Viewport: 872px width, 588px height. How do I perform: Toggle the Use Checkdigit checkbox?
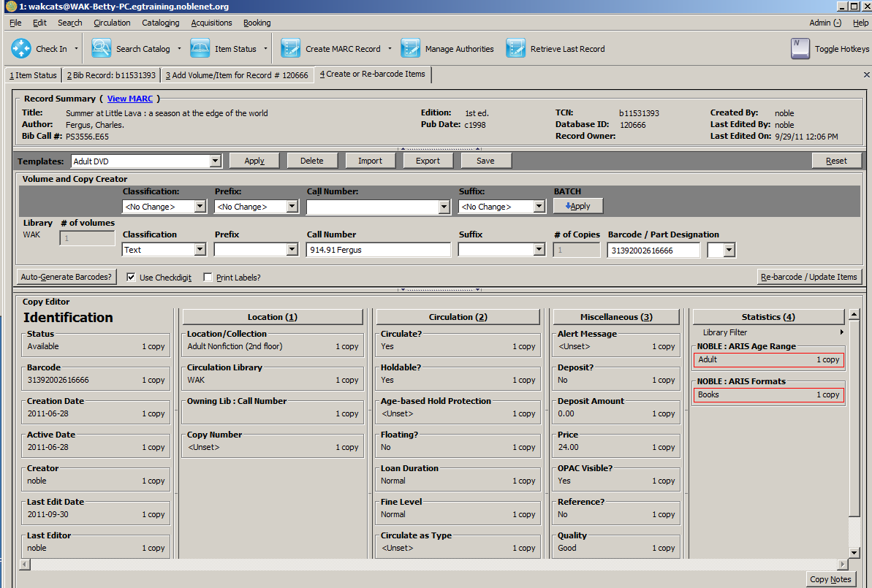tap(132, 278)
